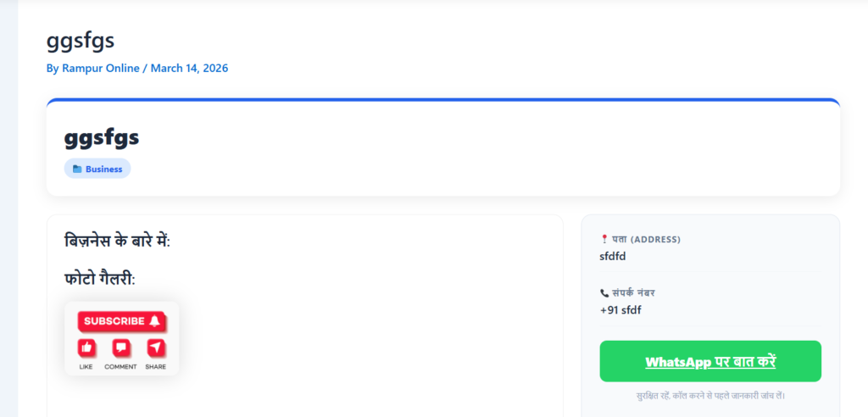This screenshot has height=417, width=868.
Task: Open the Rampur Online author link
Action: pos(101,68)
